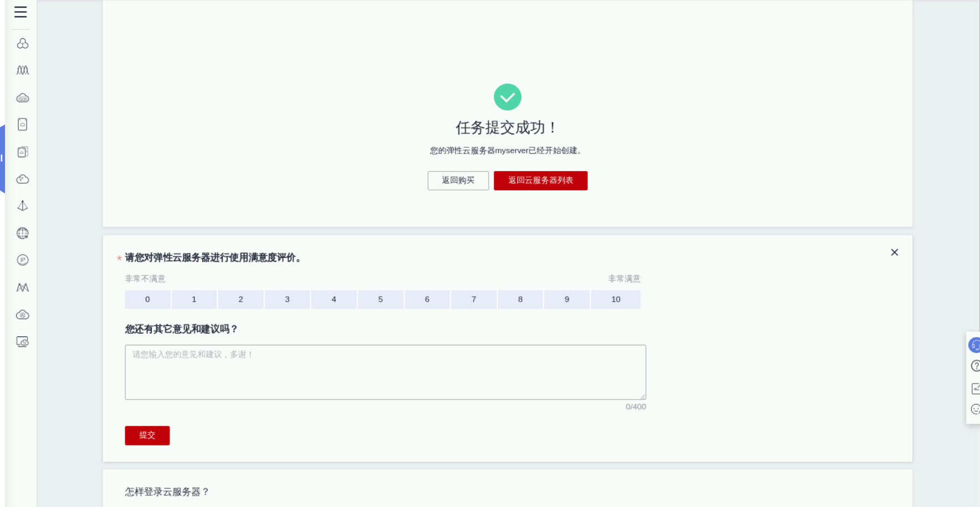
Task: Select satisfaction score 0
Action: [x=147, y=299]
